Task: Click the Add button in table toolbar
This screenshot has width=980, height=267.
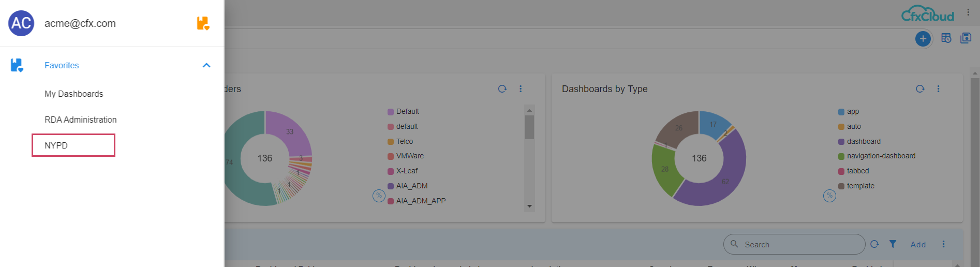Action: click(x=918, y=244)
